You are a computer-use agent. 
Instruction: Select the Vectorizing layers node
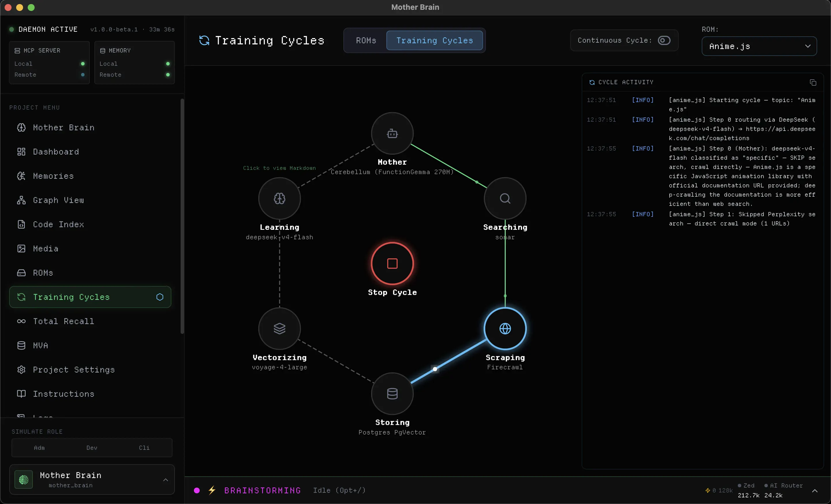pyautogui.click(x=280, y=328)
